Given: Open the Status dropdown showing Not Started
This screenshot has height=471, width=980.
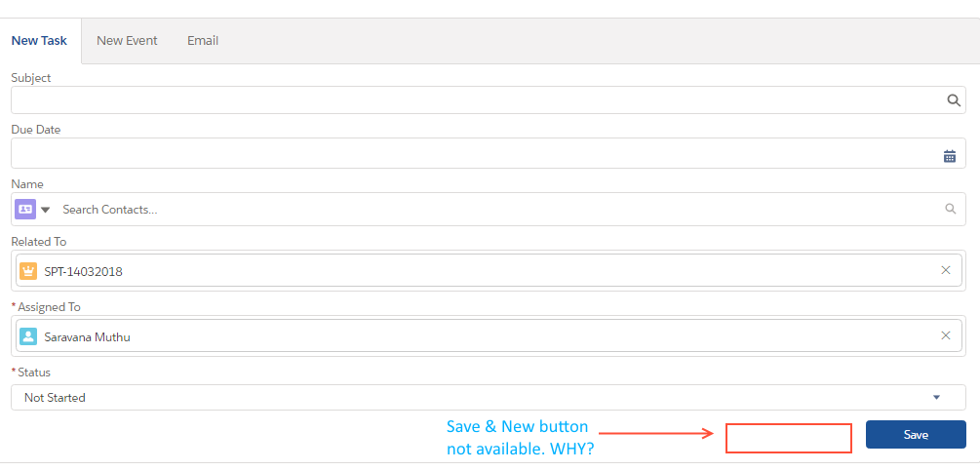Looking at the screenshot, I should (488, 398).
